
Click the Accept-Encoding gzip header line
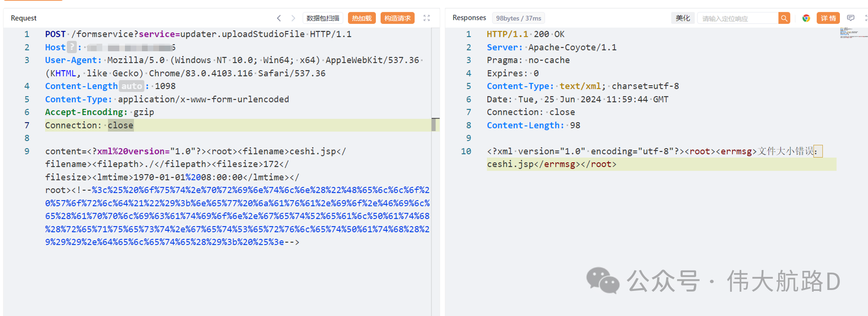click(99, 112)
